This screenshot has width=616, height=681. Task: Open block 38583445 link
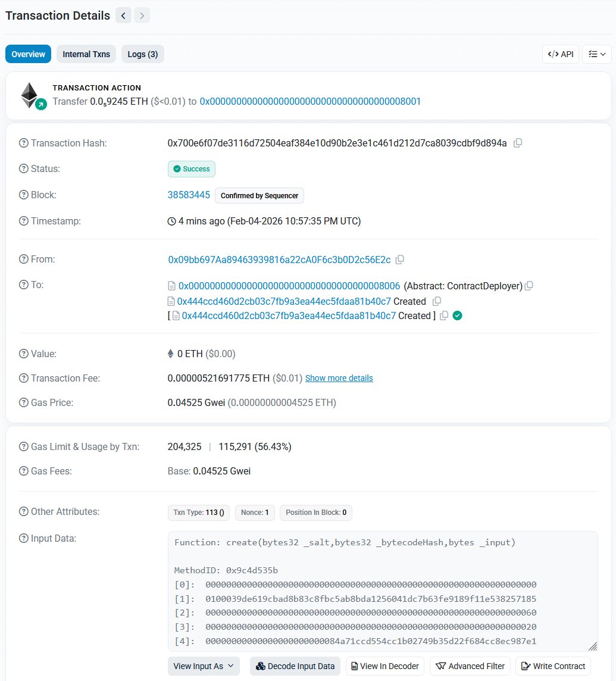189,195
